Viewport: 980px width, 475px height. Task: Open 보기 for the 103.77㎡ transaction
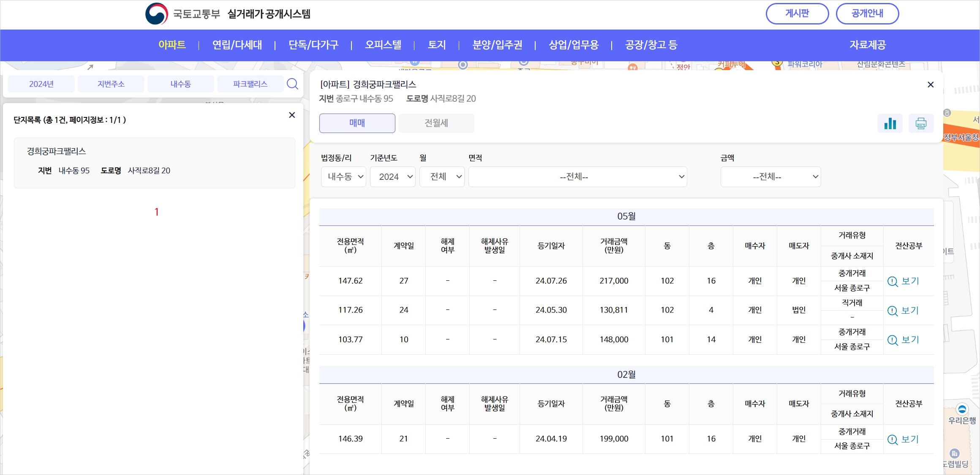904,340
